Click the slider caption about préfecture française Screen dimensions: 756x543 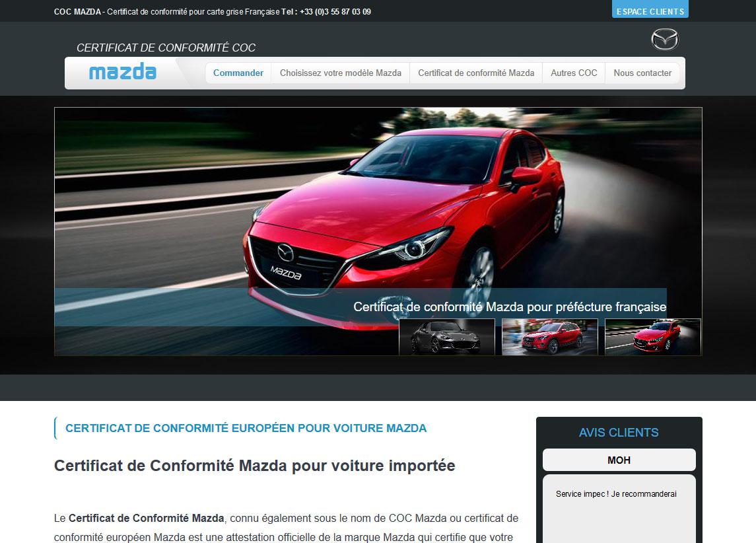point(510,307)
